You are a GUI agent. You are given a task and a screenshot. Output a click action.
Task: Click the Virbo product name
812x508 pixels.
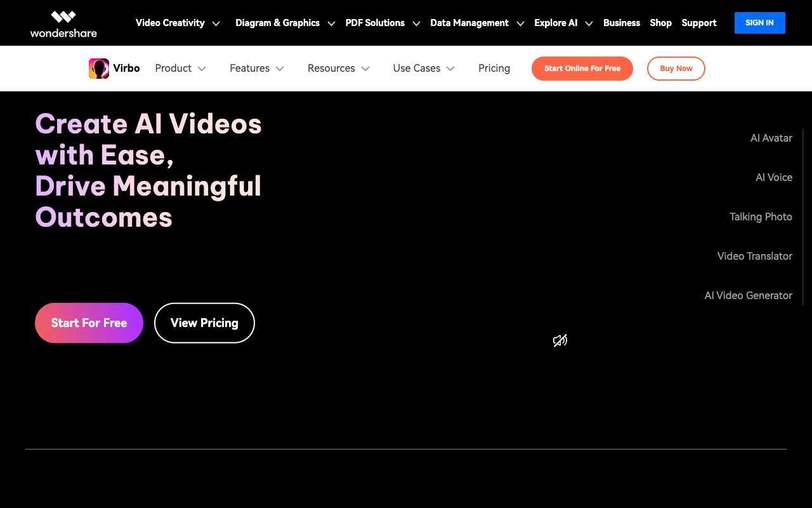127,69
